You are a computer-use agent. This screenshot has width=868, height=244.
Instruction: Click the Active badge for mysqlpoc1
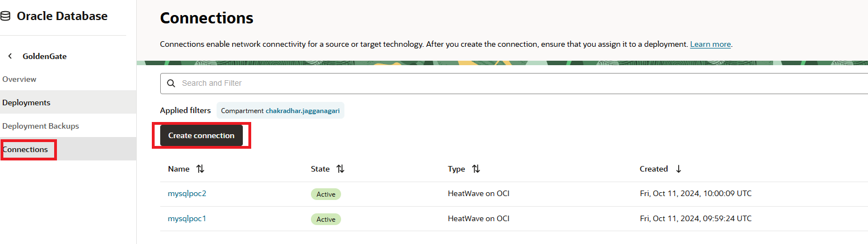326,219
